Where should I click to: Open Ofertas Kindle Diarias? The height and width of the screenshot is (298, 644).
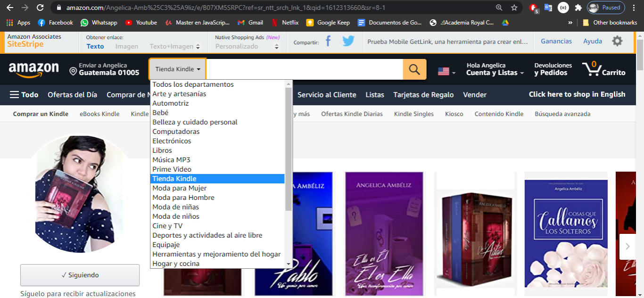[x=352, y=114]
